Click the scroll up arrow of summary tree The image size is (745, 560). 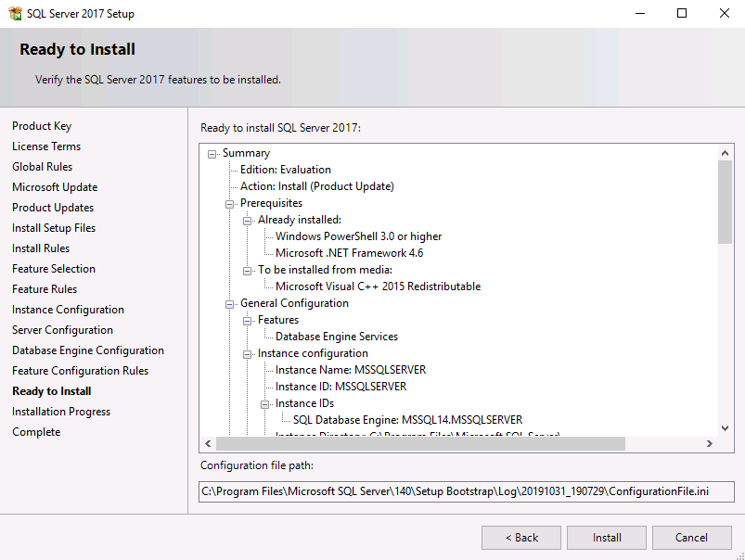[x=725, y=152]
